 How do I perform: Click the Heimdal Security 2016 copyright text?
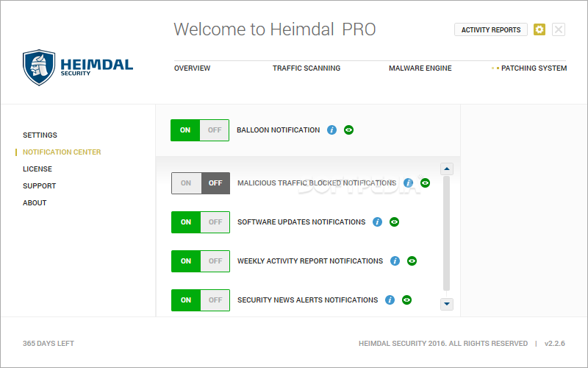pos(443,344)
